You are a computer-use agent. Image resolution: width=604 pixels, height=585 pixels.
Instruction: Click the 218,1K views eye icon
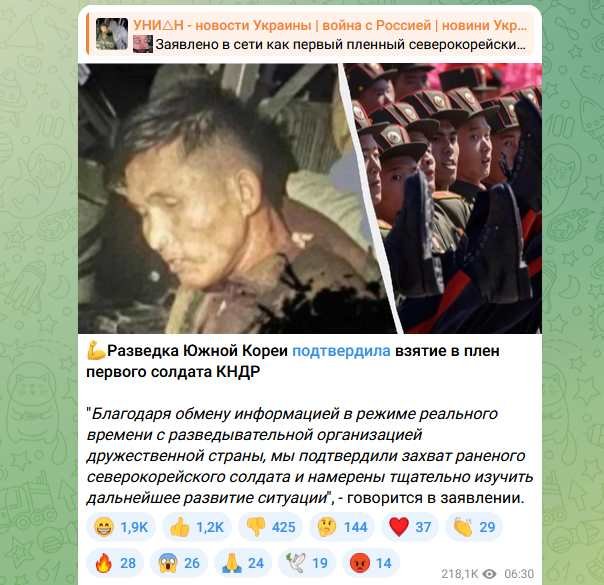pos(489,574)
